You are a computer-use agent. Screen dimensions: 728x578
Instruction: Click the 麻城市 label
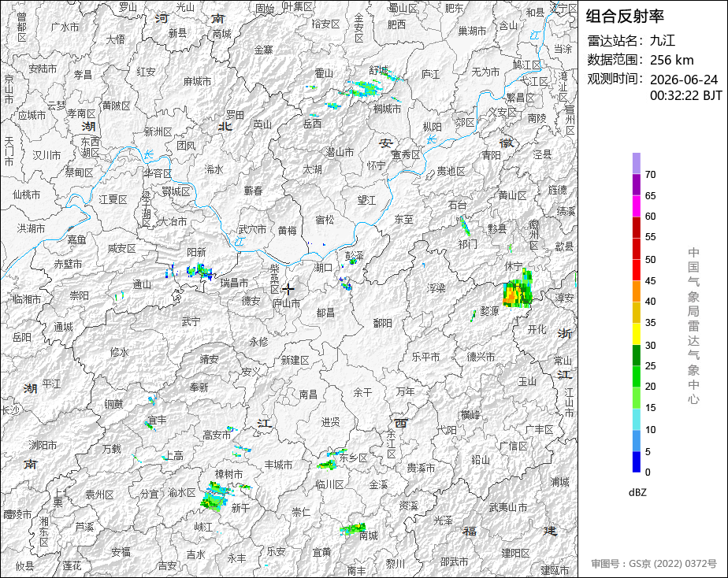pyautogui.click(x=197, y=81)
